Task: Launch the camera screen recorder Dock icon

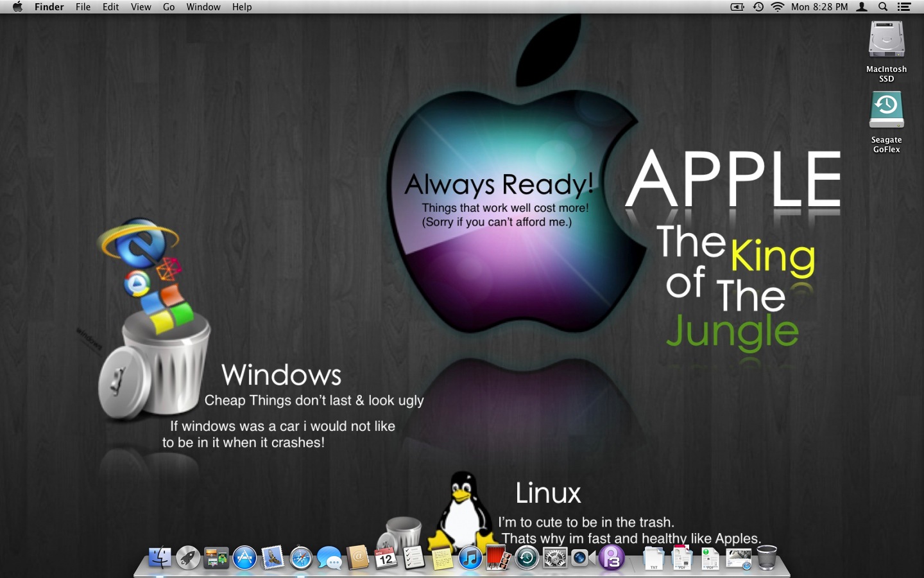Action: coord(583,557)
